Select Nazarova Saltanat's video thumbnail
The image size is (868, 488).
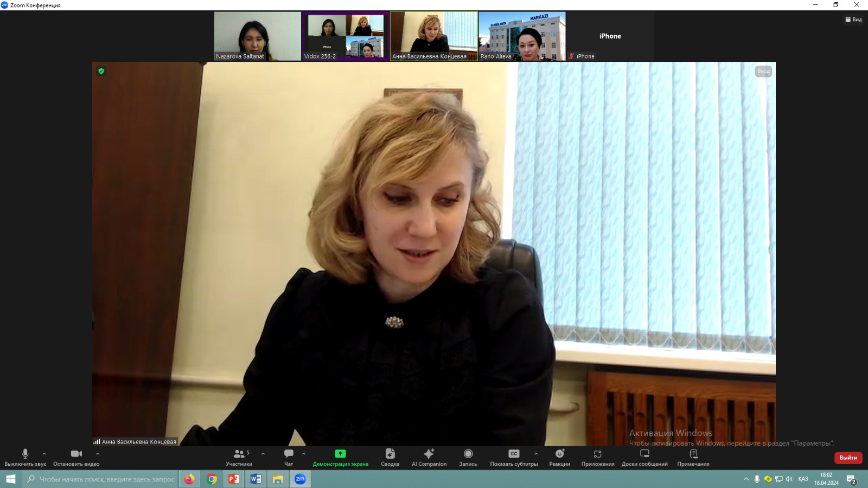pos(257,36)
